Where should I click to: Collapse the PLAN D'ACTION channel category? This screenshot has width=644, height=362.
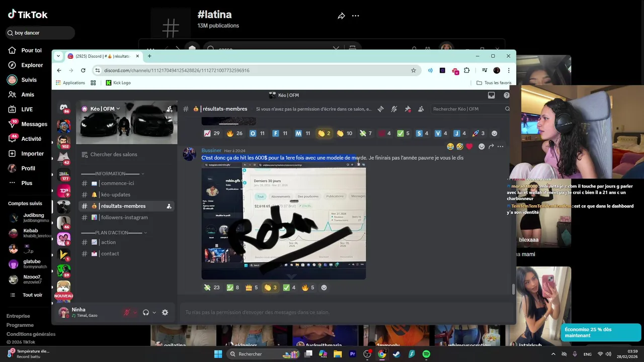(x=114, y=232)
